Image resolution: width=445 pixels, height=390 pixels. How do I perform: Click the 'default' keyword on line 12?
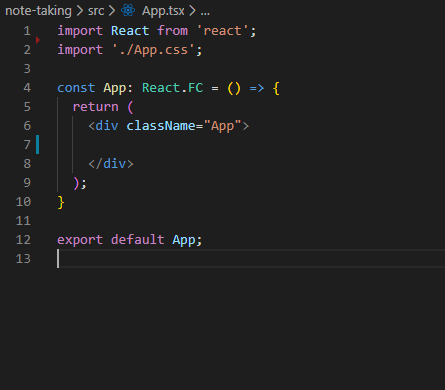(x=138, y=240)
